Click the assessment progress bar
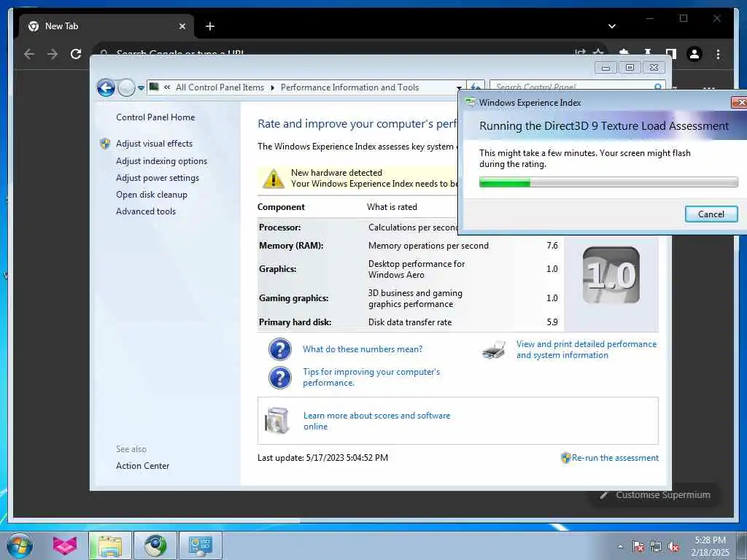The image size is (747, 560). (x=608, y=182)
